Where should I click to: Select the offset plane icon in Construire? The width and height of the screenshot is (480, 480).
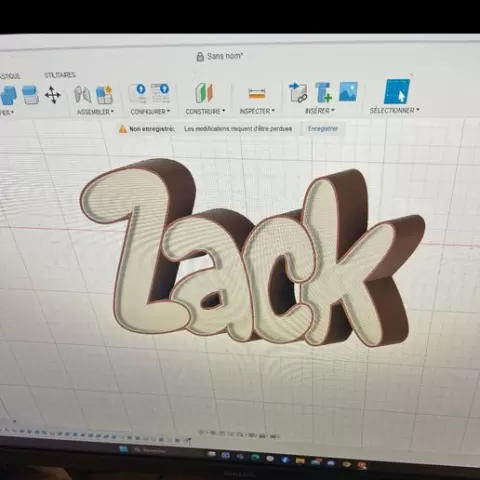pyautogui.click(x=204, y=93)
